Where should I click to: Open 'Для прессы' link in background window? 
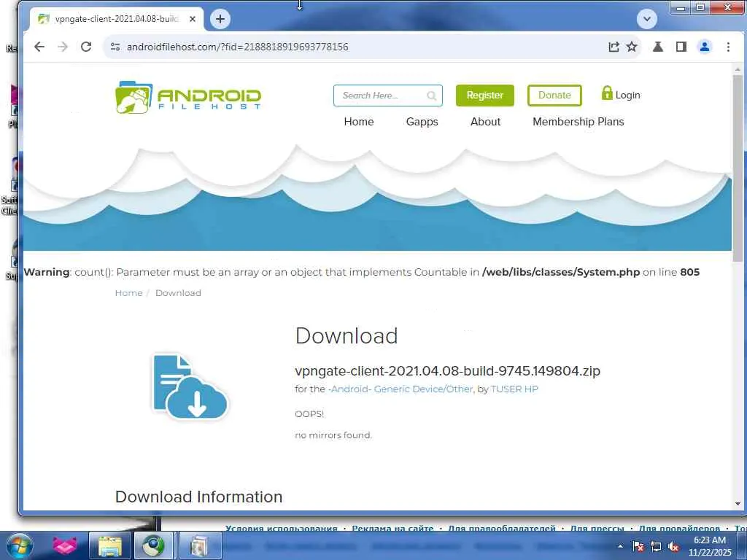tap(597, 528)
